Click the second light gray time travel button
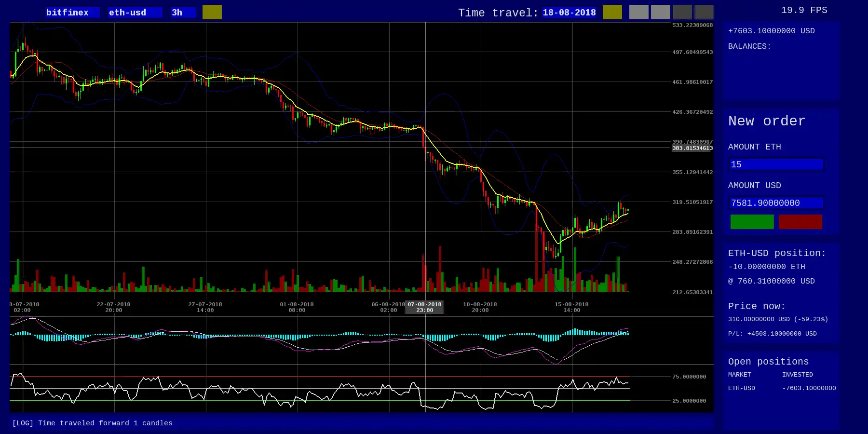Image resolution: width=868 pixels, height=434 pixels. [661, 12]
